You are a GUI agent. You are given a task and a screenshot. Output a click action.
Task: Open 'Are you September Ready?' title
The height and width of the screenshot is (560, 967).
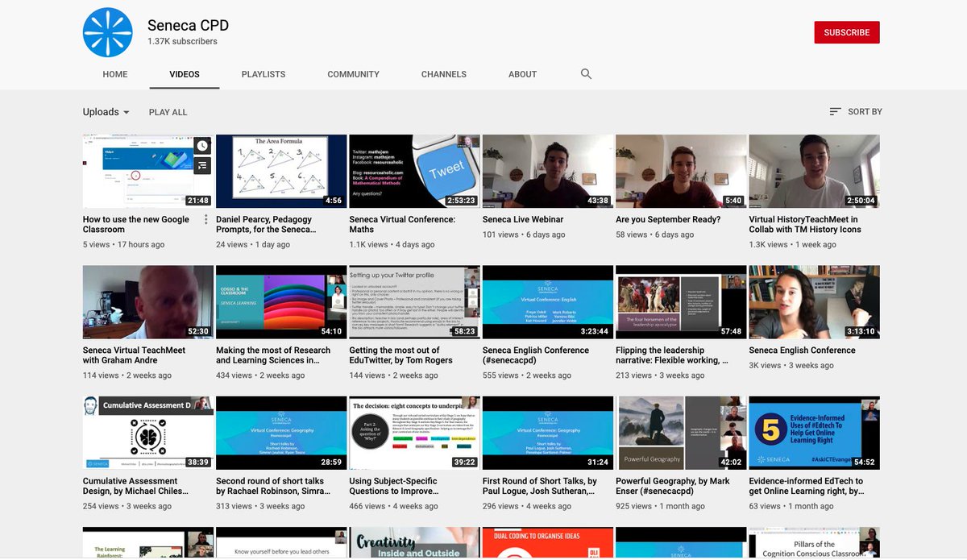[x=668, y=219]
